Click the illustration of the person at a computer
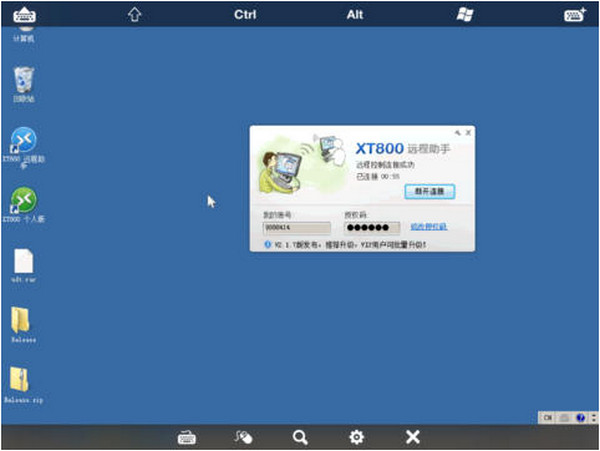The width and height of the screenshot is (600, 451). tap(281, 172)
